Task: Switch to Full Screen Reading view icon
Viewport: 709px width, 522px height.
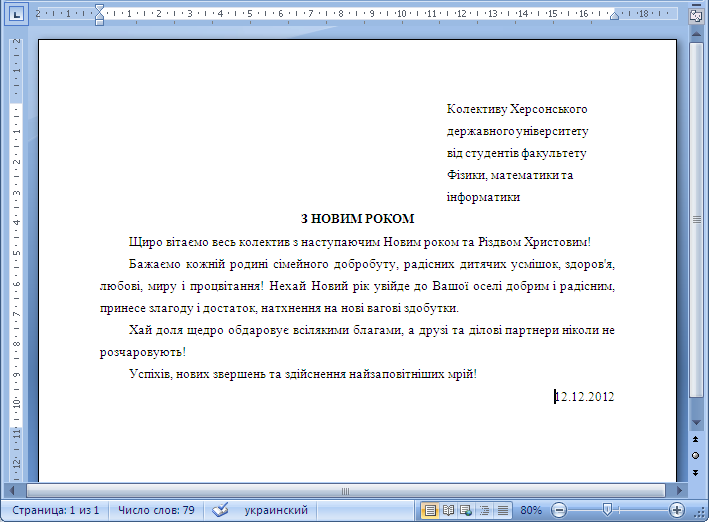Action: 448,510
